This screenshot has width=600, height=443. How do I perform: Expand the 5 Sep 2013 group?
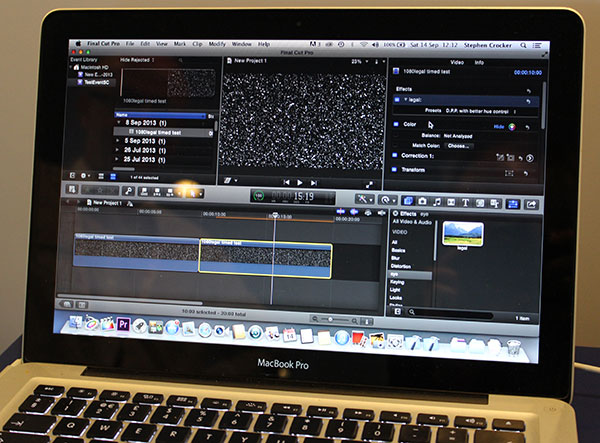118,140
